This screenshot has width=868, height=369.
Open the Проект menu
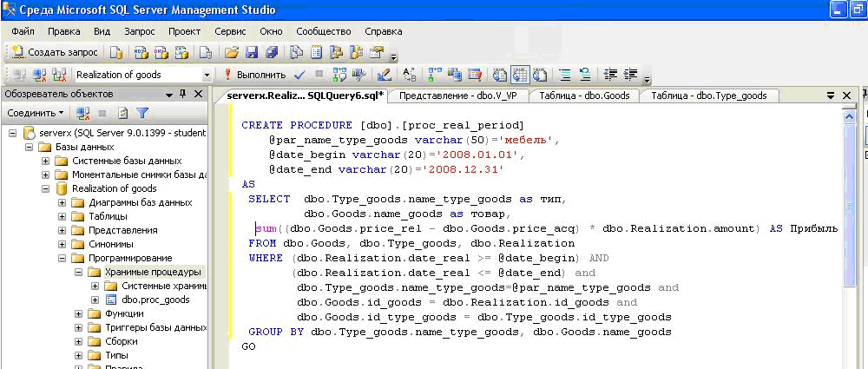184,31
